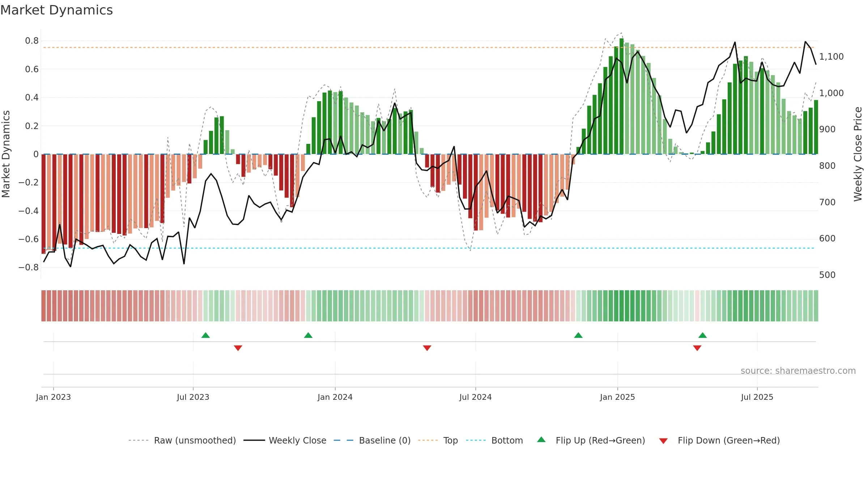Click the Jan 2023 x-axis label
Viewport: 868px width, 488px height.
(x=54, y=397)
